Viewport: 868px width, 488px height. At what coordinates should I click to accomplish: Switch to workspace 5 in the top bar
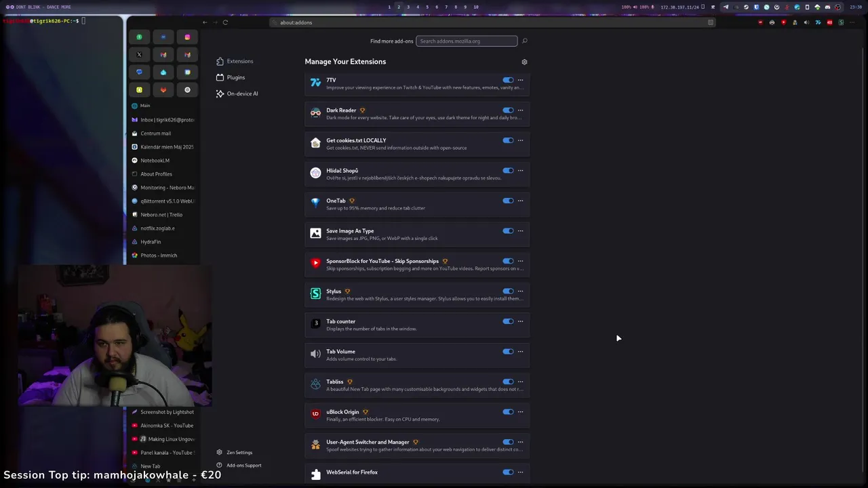pos(427,7)
